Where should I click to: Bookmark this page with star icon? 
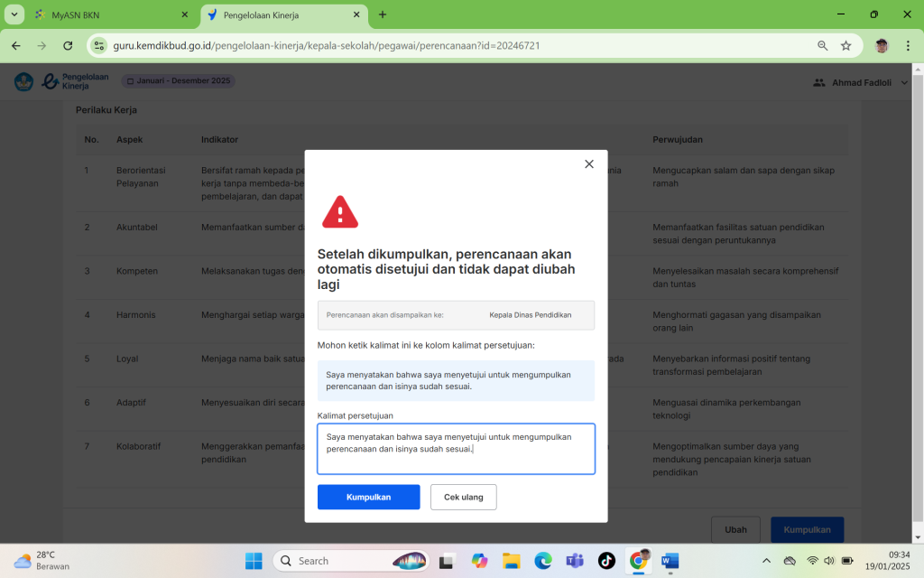point(846,45)
